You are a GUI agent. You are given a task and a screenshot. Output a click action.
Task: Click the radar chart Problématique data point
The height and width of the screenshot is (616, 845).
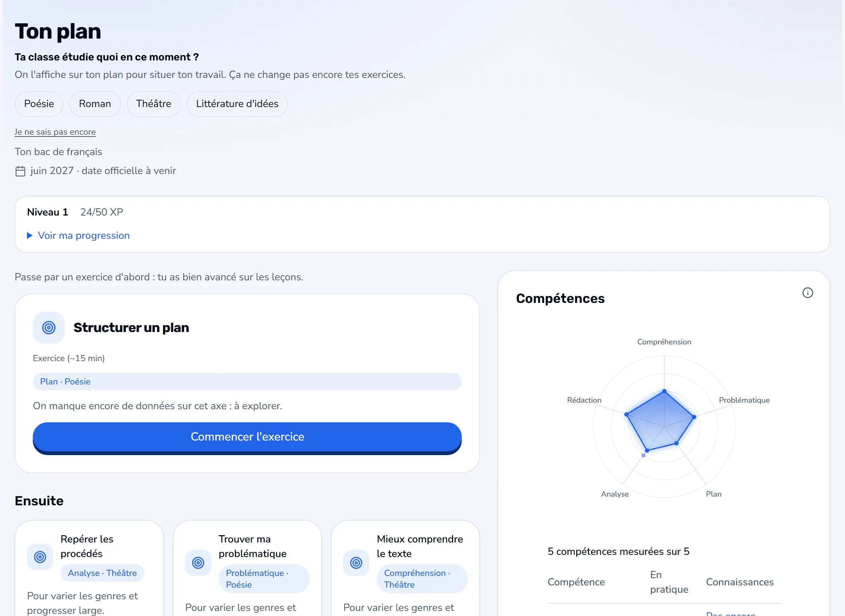[x=693, y=417]
